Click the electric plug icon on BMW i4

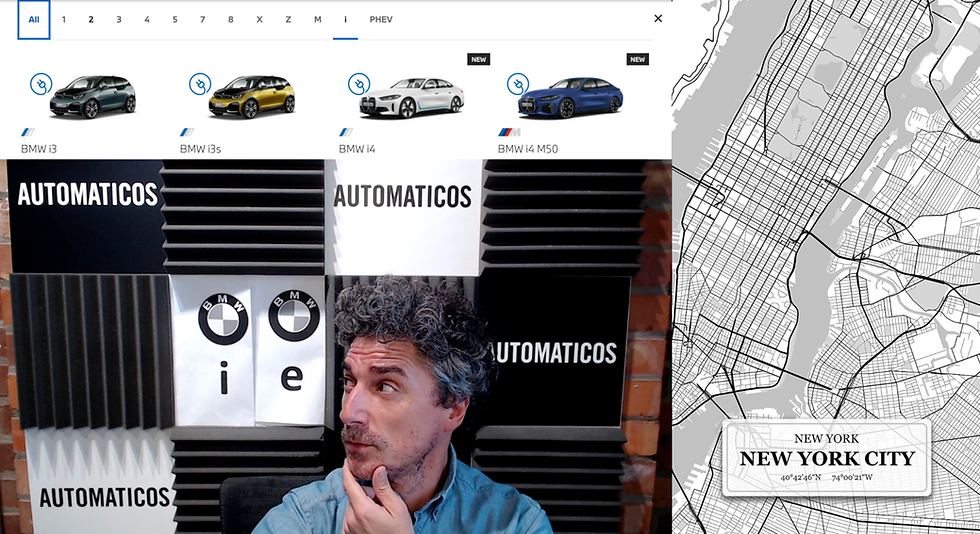[359, 84]
